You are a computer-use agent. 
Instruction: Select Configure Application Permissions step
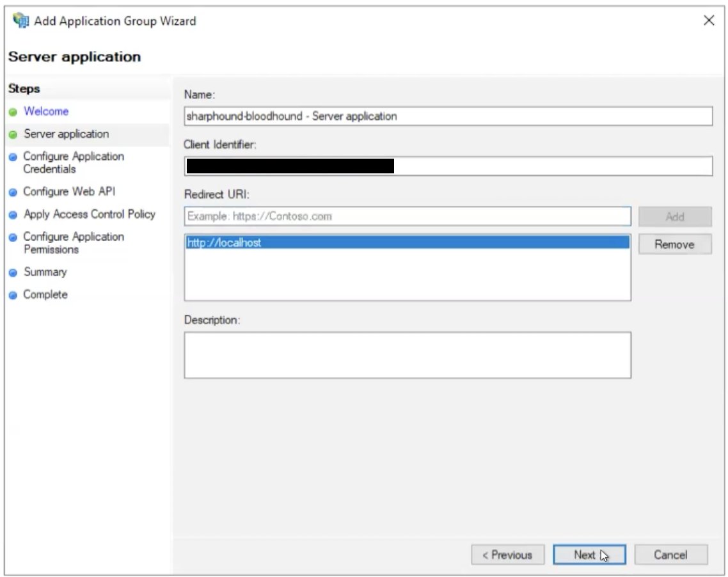74,243
